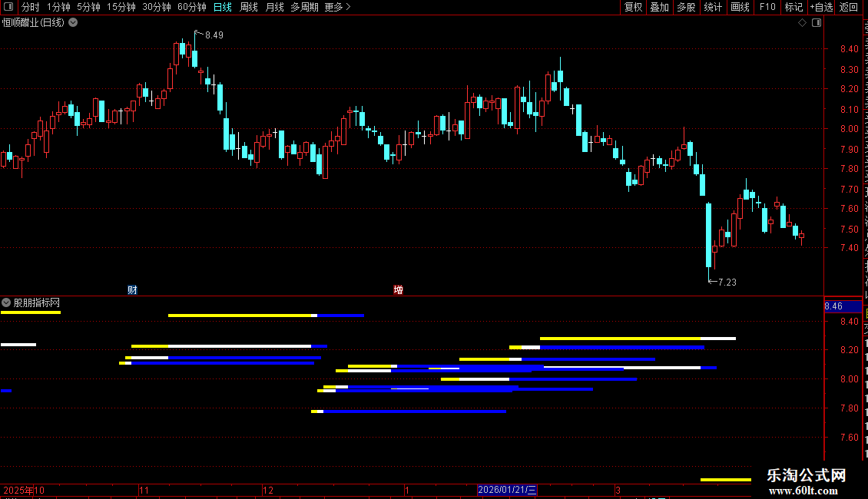Viewport: 868px width, 499px height.
Task: Click the 2025年10 timeline label
Action: coord(24,490)
